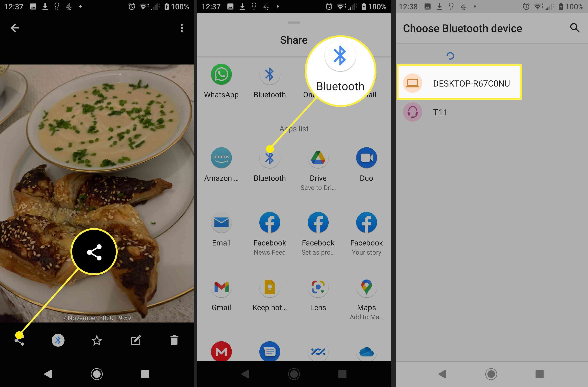This screenshot has width=588, height=387.
Task: Tap the Google Lens share icon
Action: (x=318, y=287)
